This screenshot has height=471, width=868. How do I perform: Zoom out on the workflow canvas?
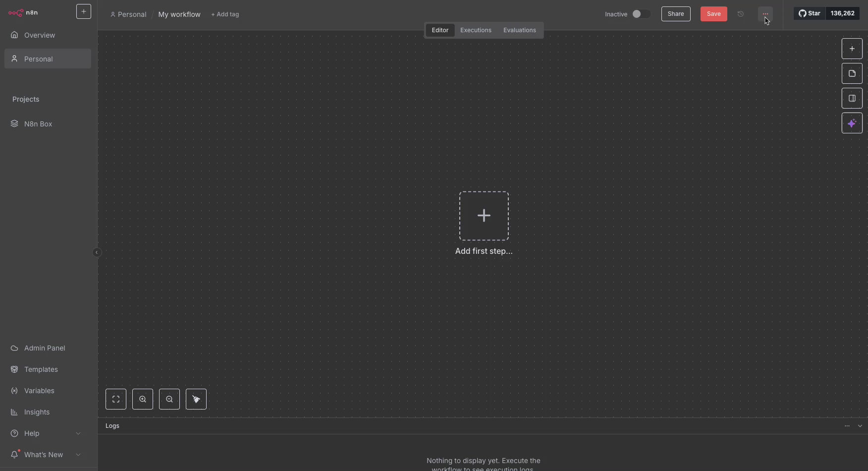(x=169, y=399)
